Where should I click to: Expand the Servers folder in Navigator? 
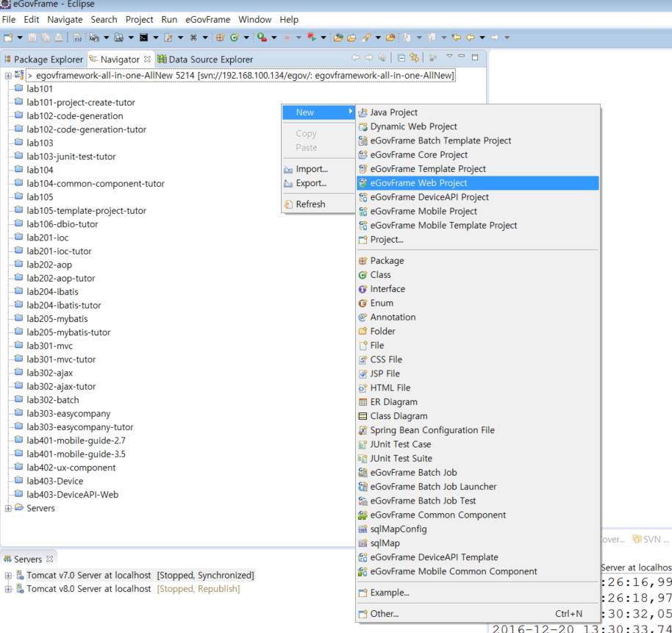point(8,509)
